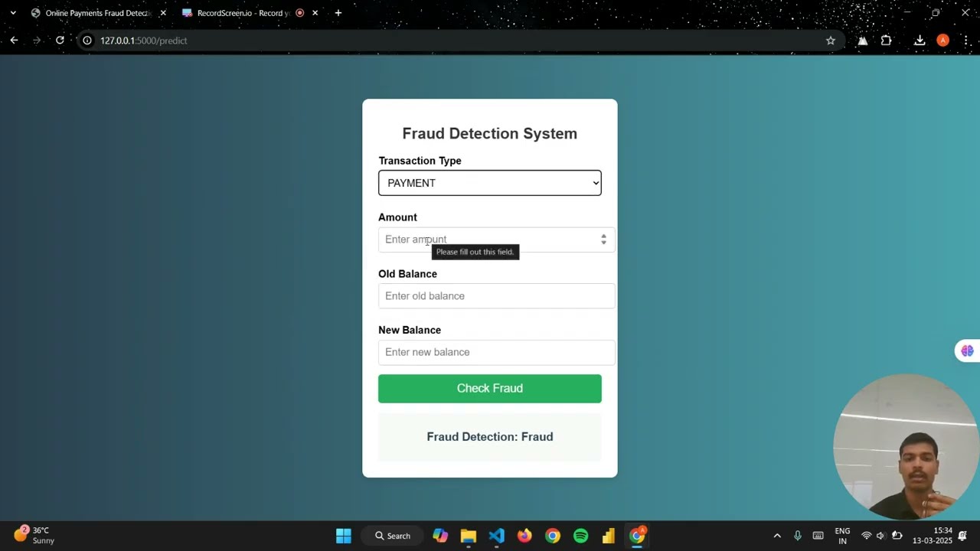Viewport: 980px width, 551px height.
Task: Change the ENG IN input language
Action: [x=842, y=536]
